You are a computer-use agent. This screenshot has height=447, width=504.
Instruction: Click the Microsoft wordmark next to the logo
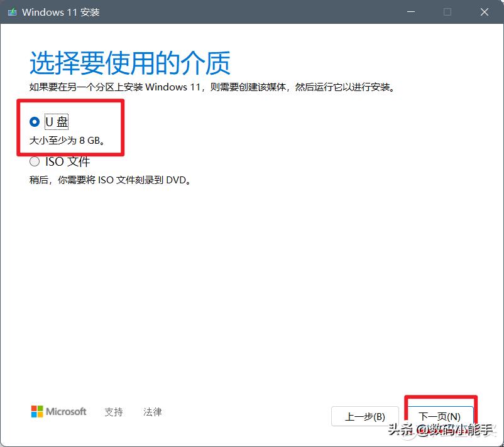coord(65,412)
